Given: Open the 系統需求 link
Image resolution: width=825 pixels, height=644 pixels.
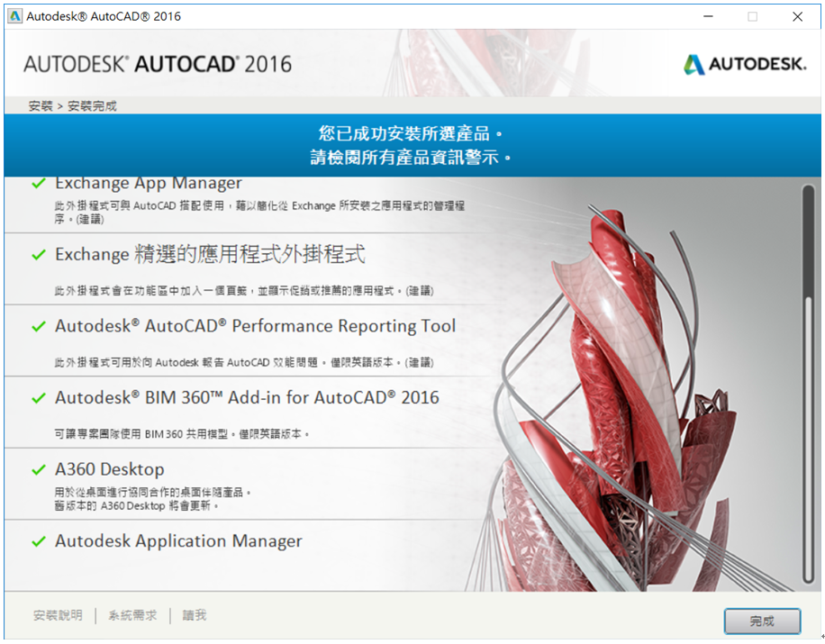Looking at the screenshot, I should tap(132, 615).
